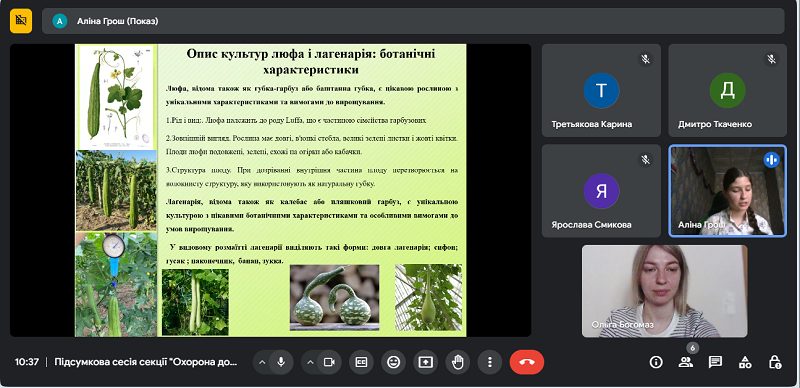Toggle the camera button
Screen dimensions: 800x388
[x=329, y=362]
